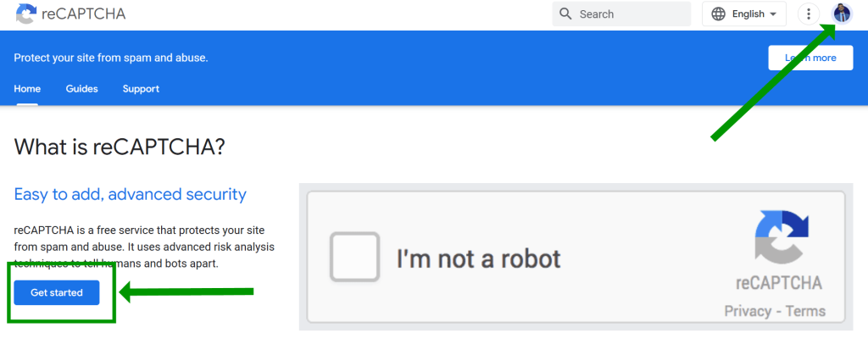Open the three-dot more options menu
This screenshot has height=344, width=868.
[810, 14]
